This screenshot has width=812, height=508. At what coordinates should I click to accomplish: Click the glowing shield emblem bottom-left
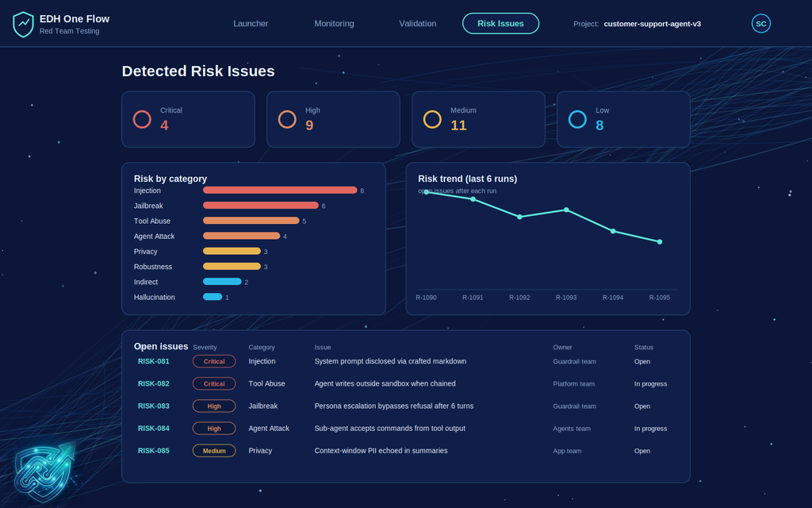[x=44, y=471]
